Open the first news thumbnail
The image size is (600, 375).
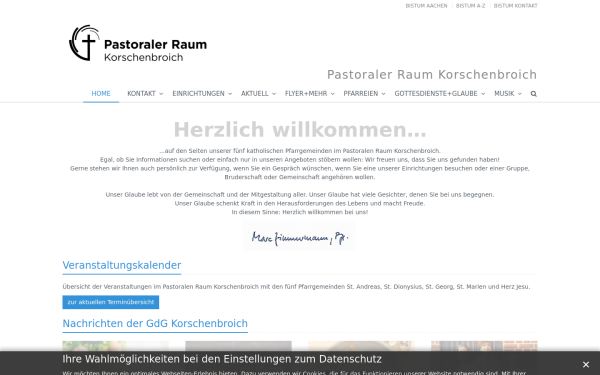click(116, 346)
